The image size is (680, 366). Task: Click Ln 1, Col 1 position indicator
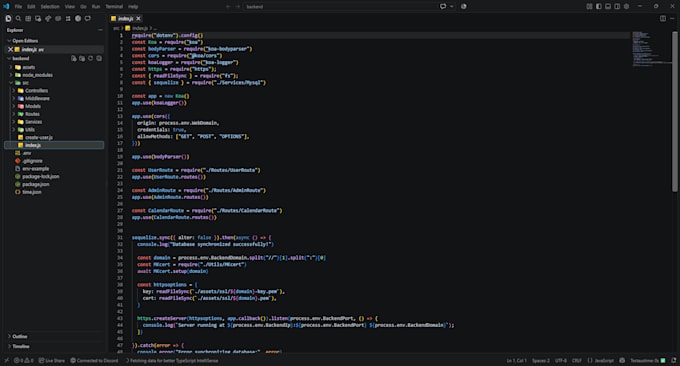(x=517, y=360)
